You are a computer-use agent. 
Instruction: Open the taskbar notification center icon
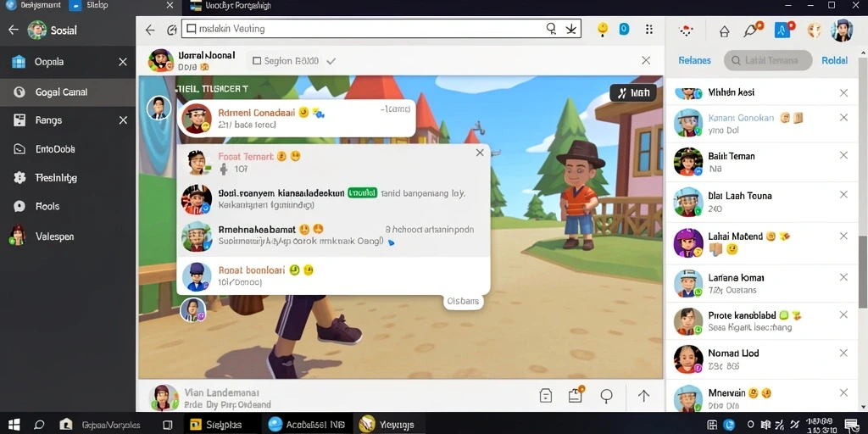coord(851,426)
